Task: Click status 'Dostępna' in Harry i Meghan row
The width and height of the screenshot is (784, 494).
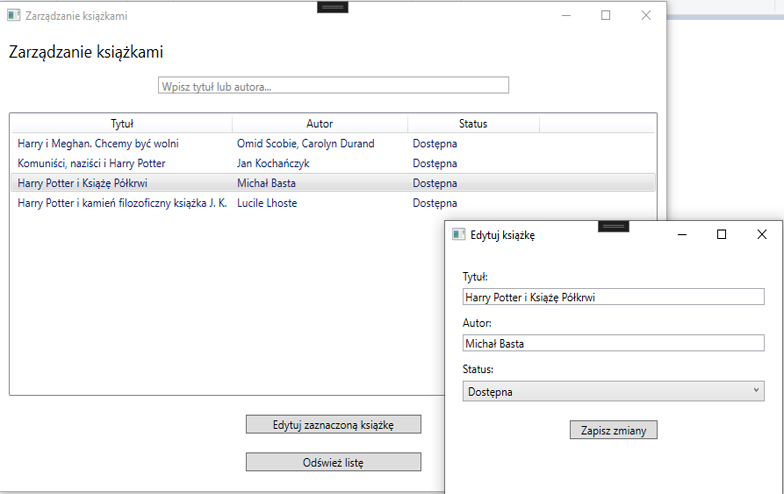Action: [434, 144]
